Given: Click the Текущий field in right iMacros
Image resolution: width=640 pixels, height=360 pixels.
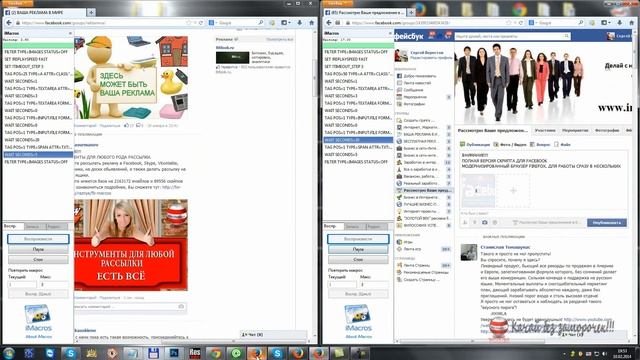Looking at the screenshot, I should [342, 284].
